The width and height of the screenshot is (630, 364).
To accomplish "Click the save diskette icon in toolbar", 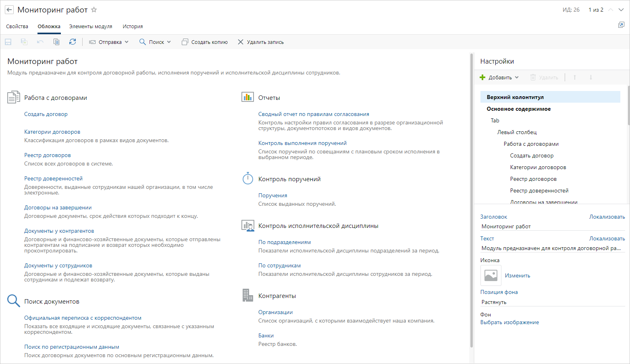I will (8, 42).
